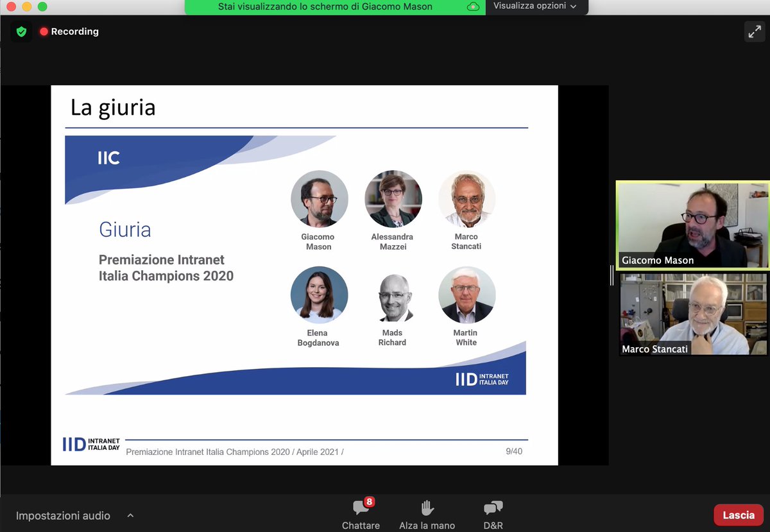Expand the audio settings chevron arrow

click(x=130, y=515)
